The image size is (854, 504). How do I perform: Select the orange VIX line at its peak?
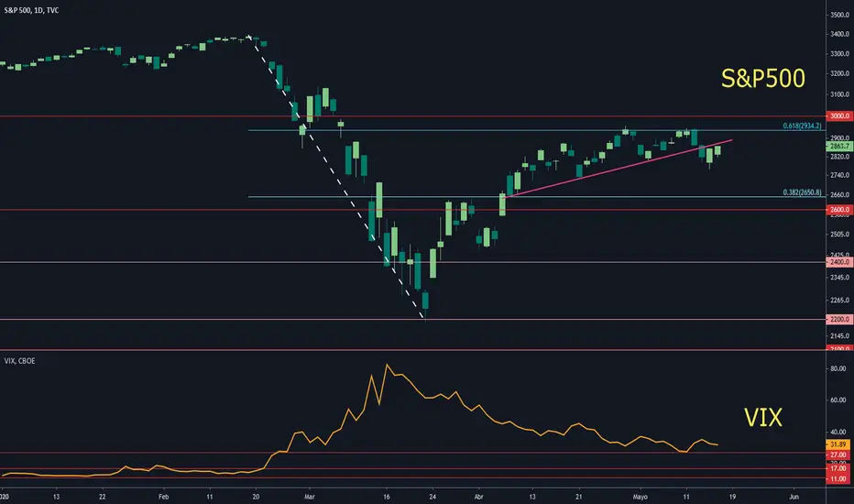pyautogui.click(x=387, y=365)
